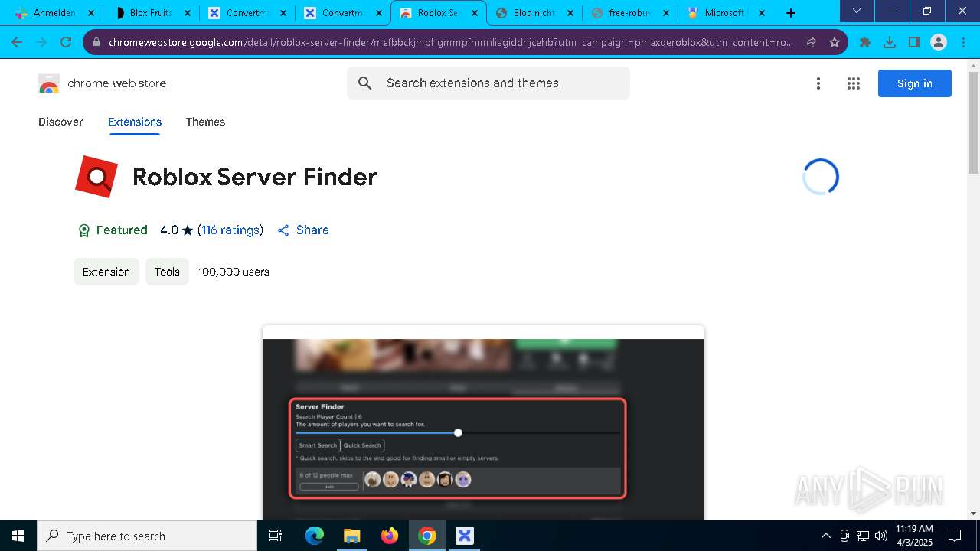Click the taskbar search box

point(147,536)
